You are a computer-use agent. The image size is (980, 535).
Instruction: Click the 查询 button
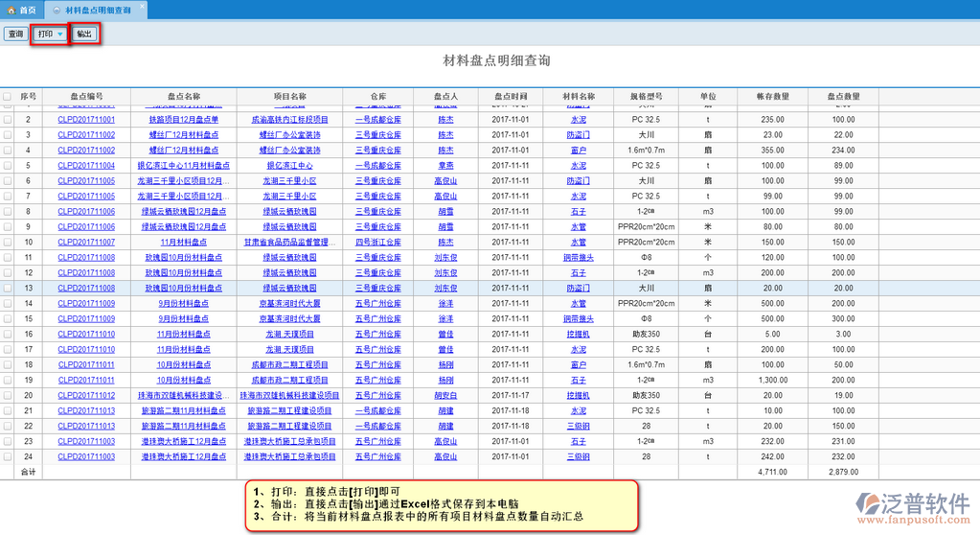pyautogui.click(x=14, y=35)
